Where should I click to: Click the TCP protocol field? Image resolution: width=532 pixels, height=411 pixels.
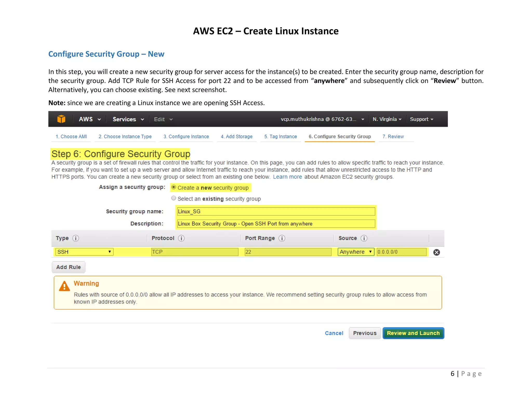(x=195, y=252)
